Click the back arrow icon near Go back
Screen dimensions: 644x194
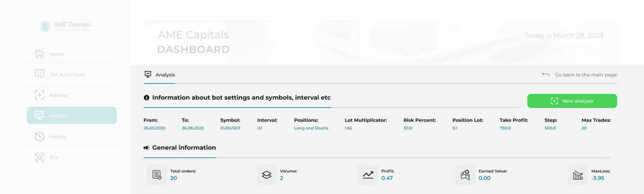(x=546, y=74)
